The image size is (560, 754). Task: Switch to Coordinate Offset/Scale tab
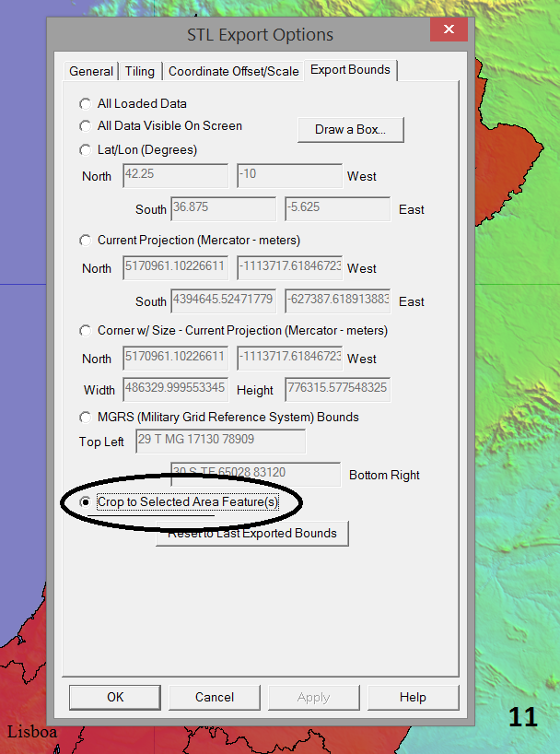[x=233, y=71]
